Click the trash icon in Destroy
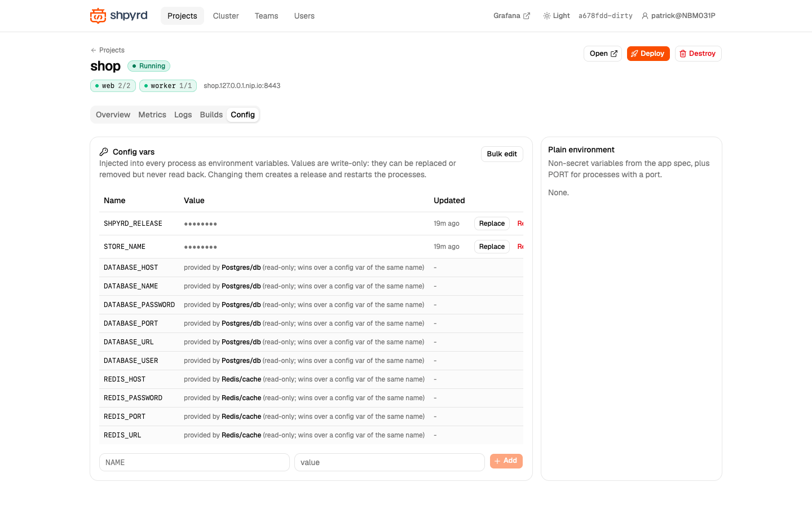 coord(683,54)
